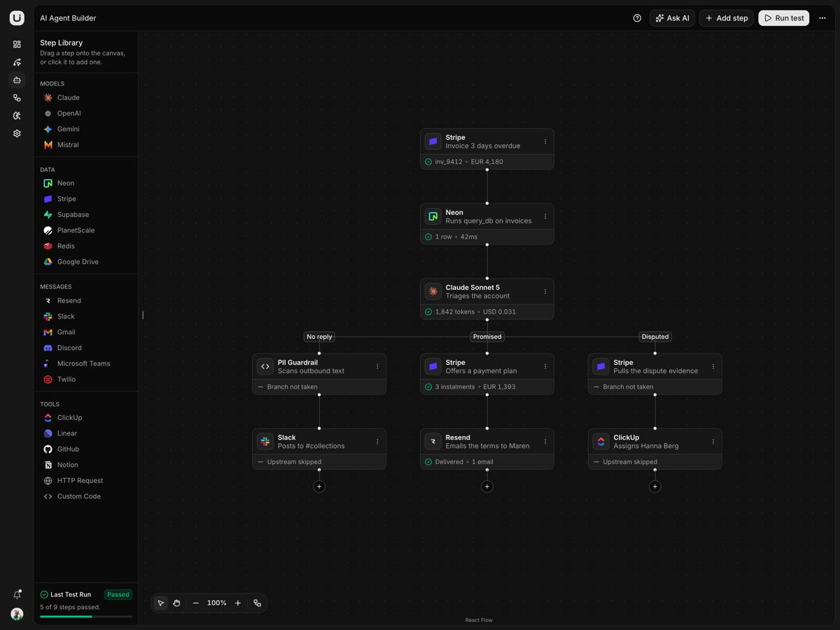
Task: Click the Passed status badge
Action: [118, 594]
